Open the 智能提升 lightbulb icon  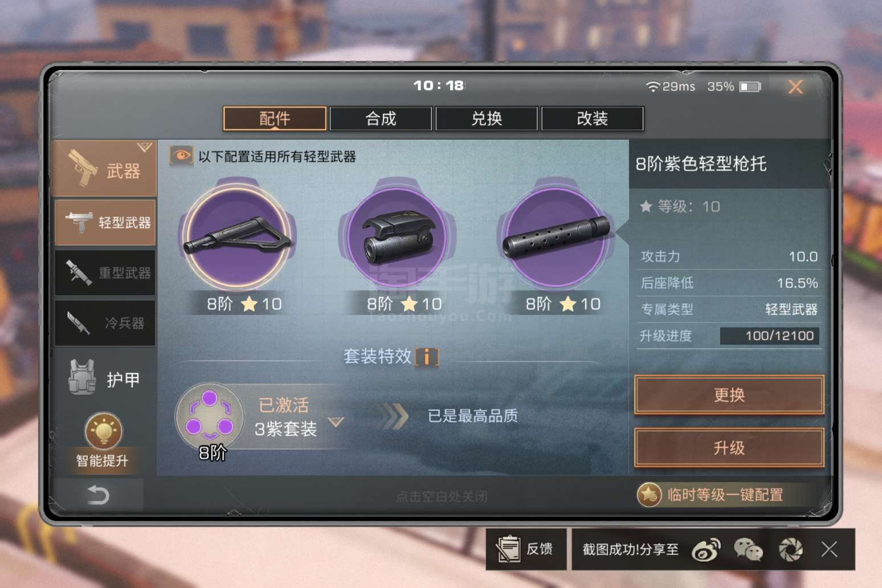point(103,431)
